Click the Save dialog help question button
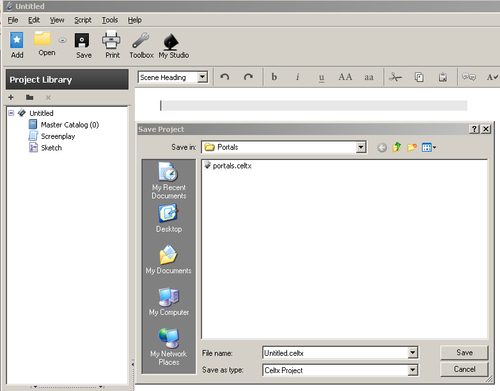500x391 pixels. point(474,129)
